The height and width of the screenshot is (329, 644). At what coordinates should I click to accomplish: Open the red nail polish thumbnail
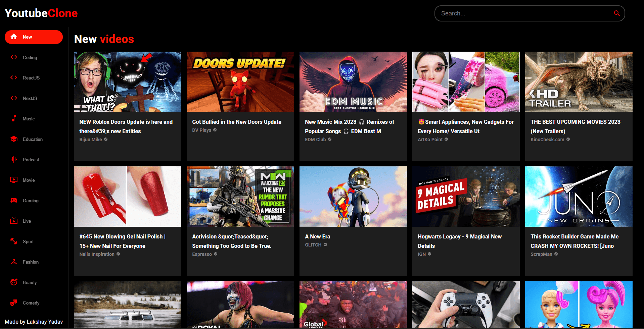click(128, 197)
